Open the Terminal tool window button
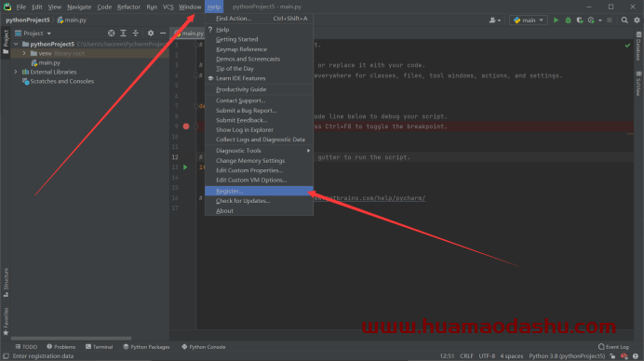Image resolution: width=644 pixels, height=361 pixels. pos(99,347)
